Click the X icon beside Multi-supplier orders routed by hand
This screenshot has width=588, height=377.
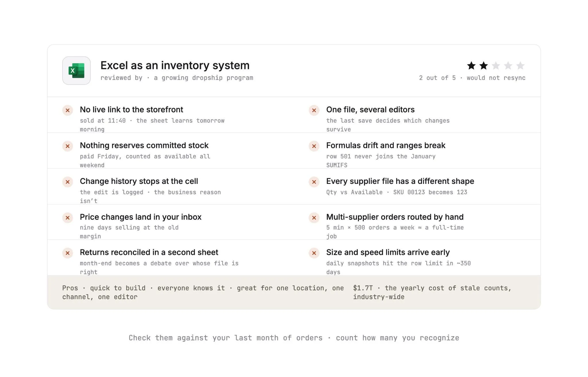coord(314,218)
